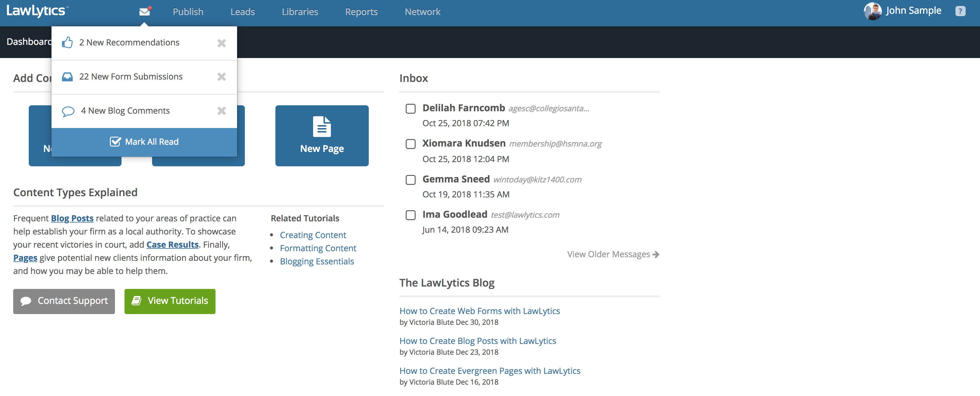Click the New Page button
Viewport: 980px width, 396px height.
pyautogui.click(x=322, y=136)
